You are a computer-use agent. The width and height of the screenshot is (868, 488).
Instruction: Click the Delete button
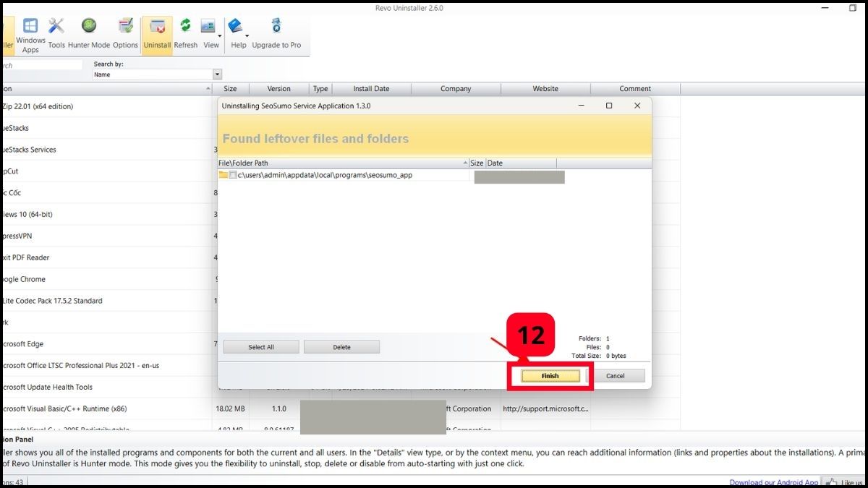click(341, 347)
